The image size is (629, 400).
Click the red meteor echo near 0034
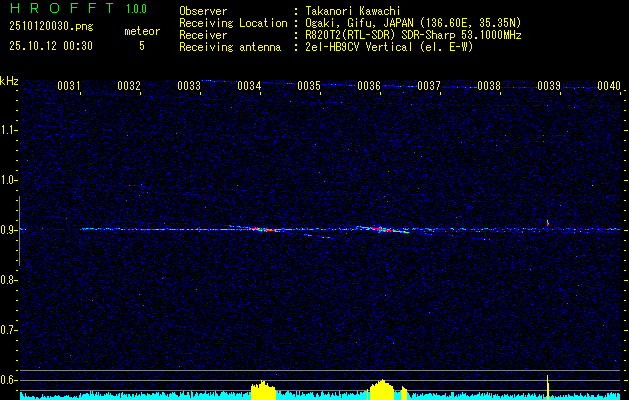[x=263, y=229]
